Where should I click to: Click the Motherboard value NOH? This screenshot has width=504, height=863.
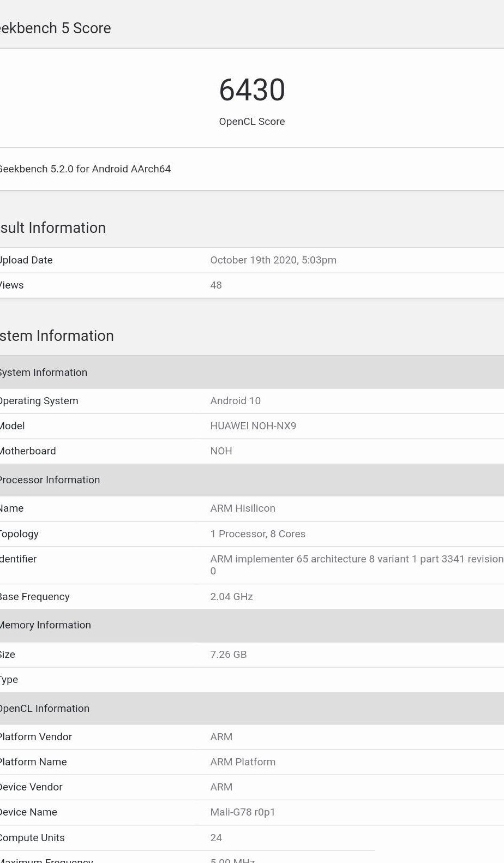click(x=221, y=451)
